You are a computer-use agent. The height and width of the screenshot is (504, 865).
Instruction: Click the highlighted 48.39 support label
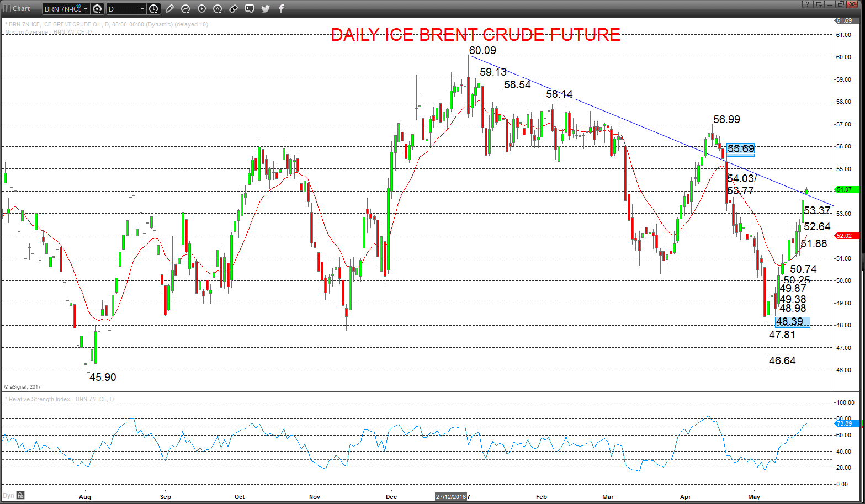pos(792,322)
